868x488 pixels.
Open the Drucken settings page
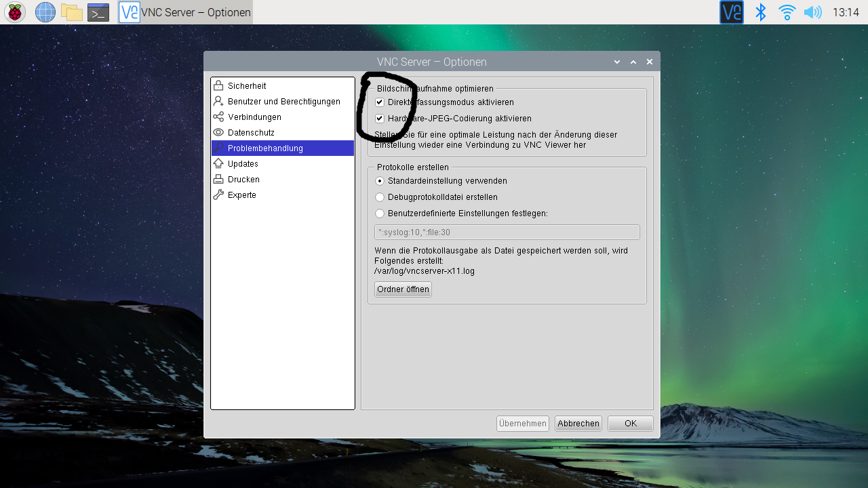tap(283, 180)
